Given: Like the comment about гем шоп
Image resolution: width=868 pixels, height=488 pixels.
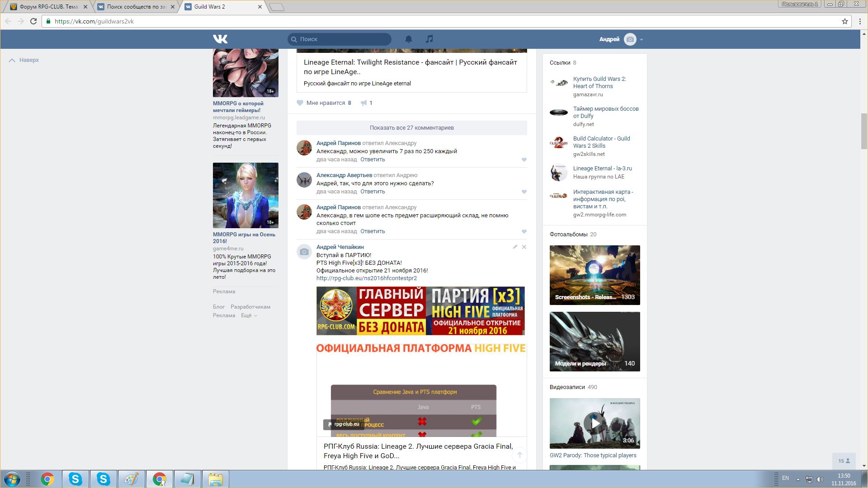Looking at the screenshot, I should tap(524, 232).
